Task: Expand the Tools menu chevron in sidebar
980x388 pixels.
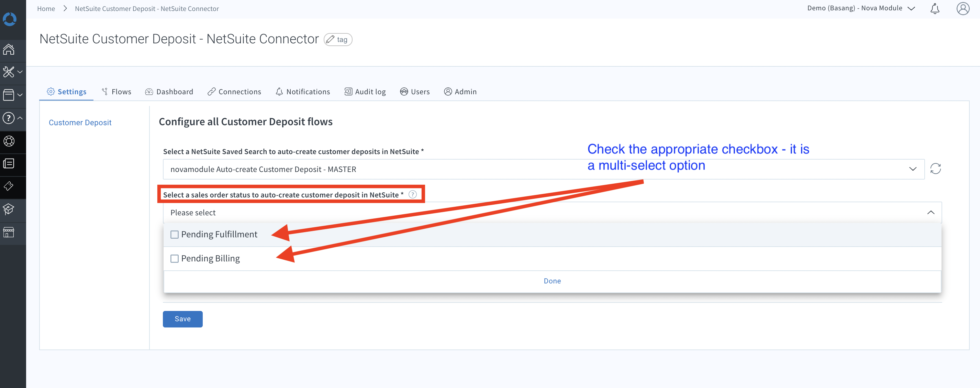Action: coord(20,72)
